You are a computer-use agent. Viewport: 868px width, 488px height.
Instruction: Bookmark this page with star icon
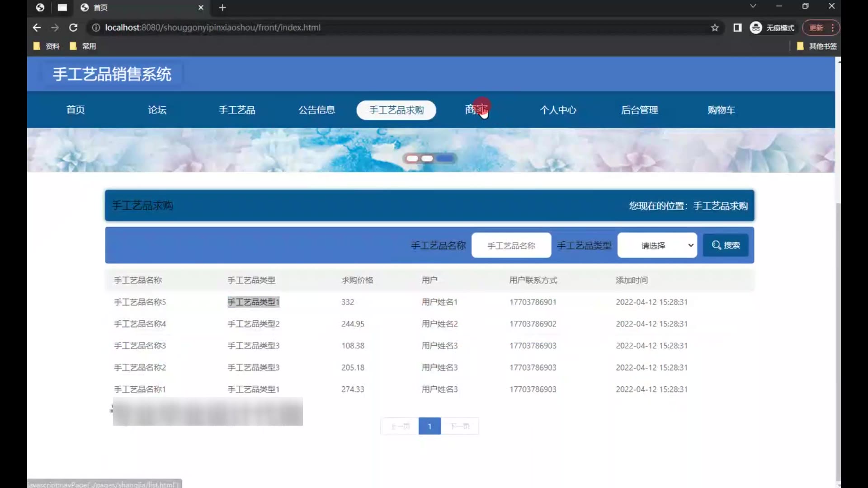tap(714, 28)
